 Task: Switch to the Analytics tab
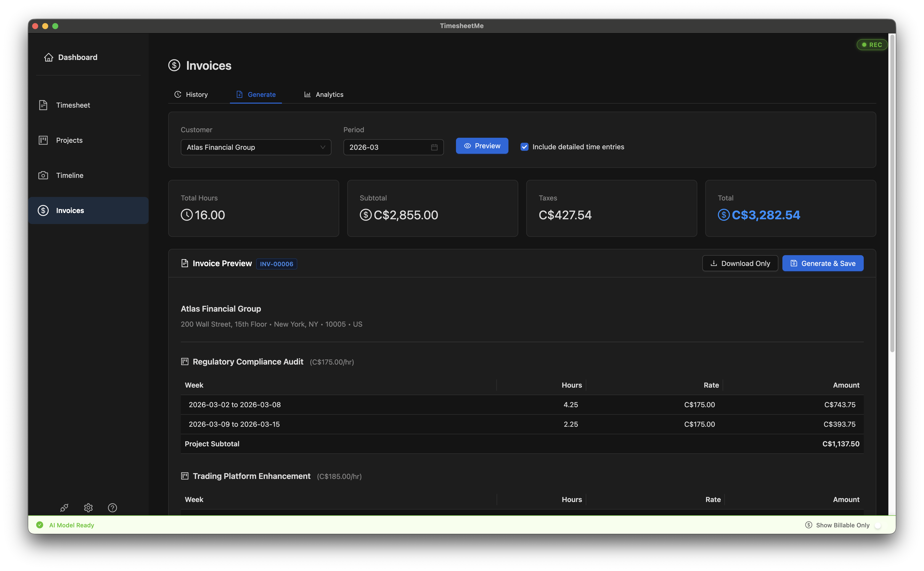pos(324,94)
